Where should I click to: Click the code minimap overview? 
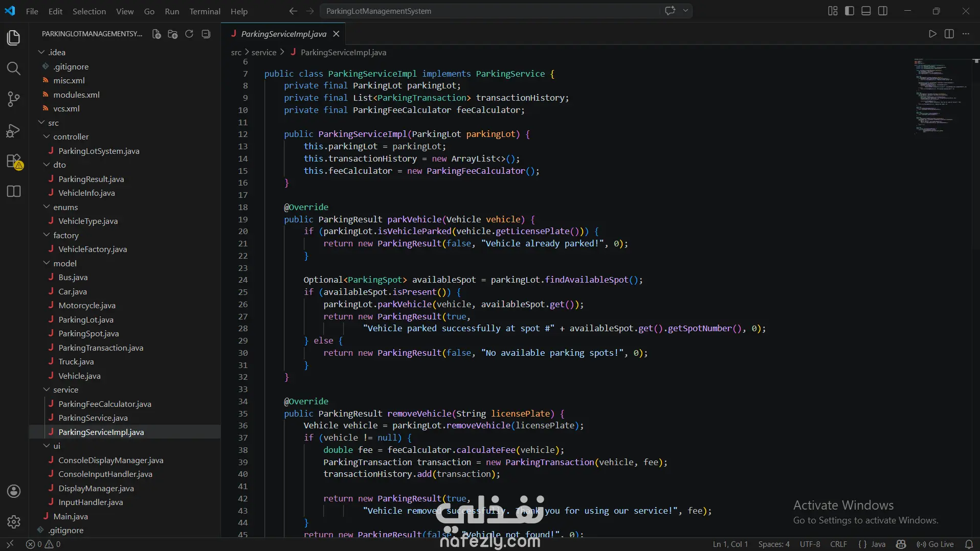point(943,96)
